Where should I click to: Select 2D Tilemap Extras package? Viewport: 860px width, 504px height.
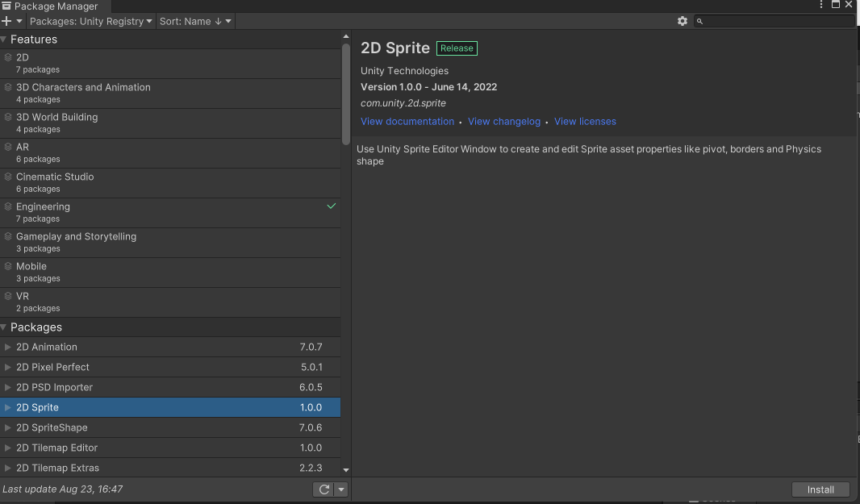point(170,468)
